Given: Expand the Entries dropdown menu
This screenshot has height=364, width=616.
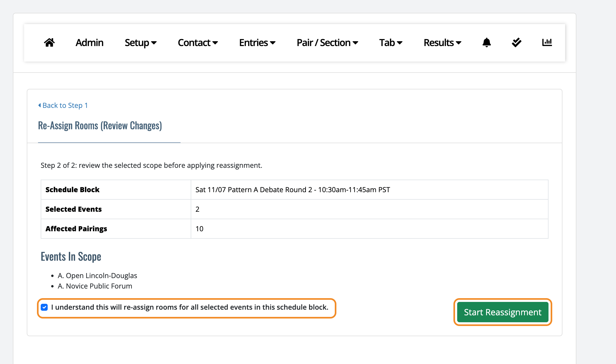Looking at the screenshot, I should [257, 43].
